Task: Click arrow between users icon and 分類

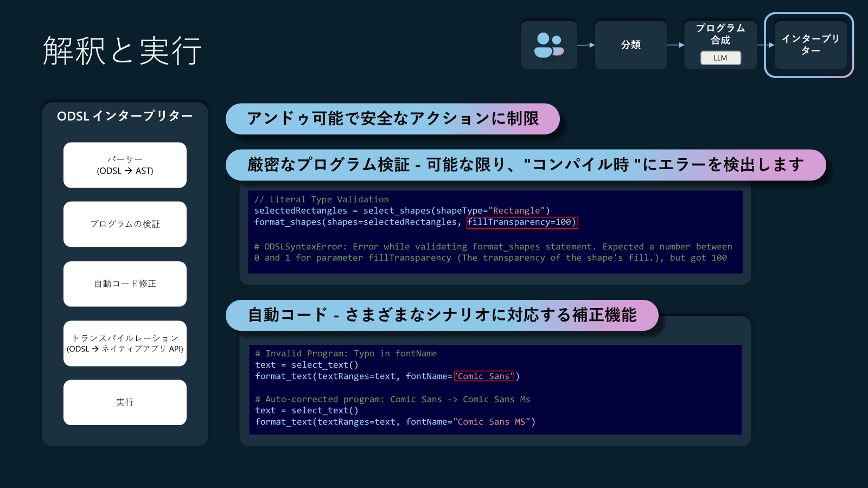Action: click(x=586, y=45)
